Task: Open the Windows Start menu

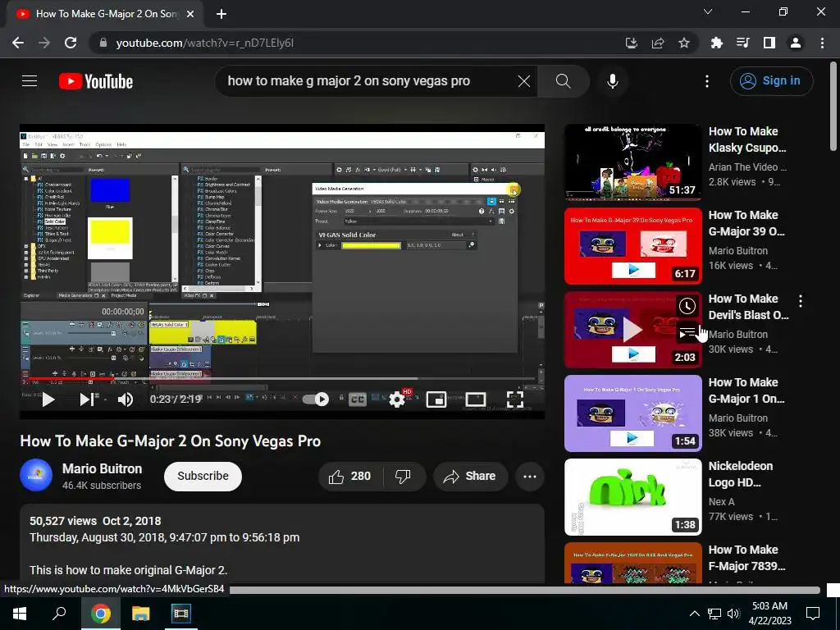Action: 20,614
